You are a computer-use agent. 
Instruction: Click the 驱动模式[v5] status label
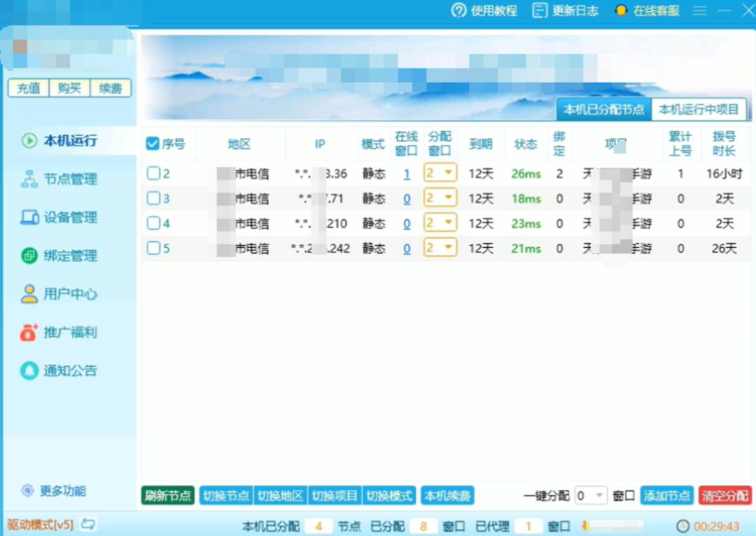point(40,524)
